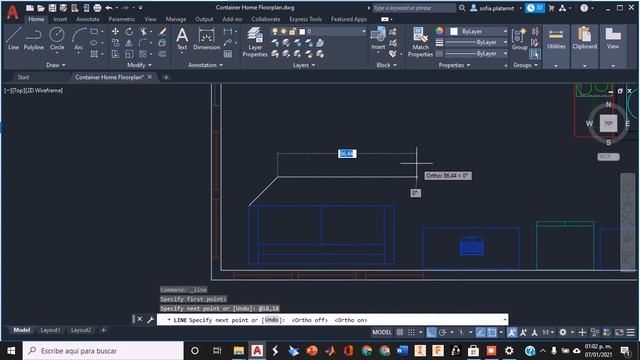Click the Copy tool icon

pyautogui.click(x=116, y=42)
